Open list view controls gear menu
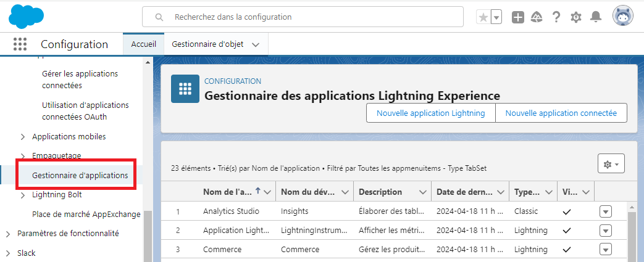Screen dimensions: 644x262 click(x=611, y=163)
